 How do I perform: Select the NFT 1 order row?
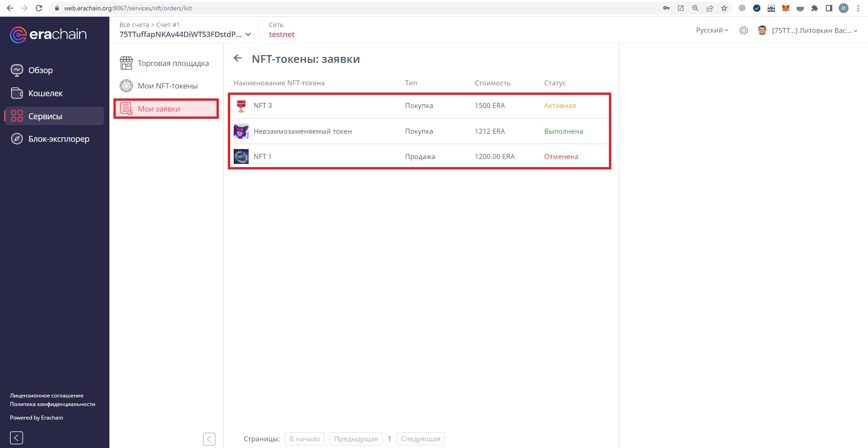[x=419, y=157]
